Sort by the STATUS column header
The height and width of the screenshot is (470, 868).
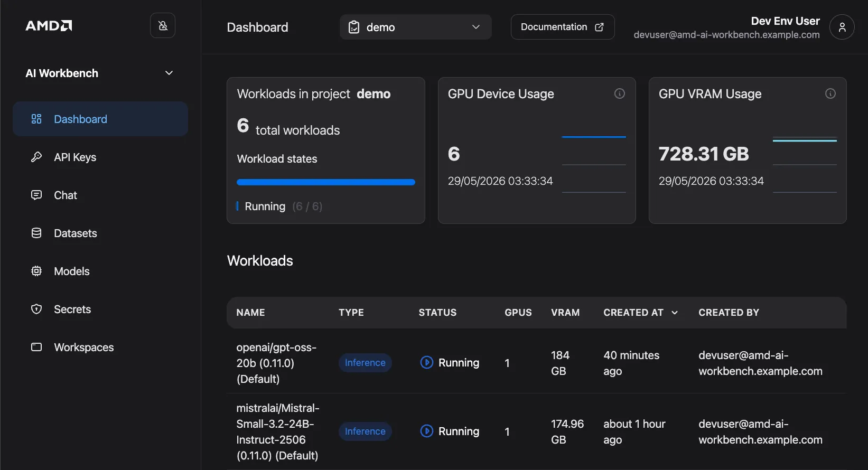pos(437,313)
